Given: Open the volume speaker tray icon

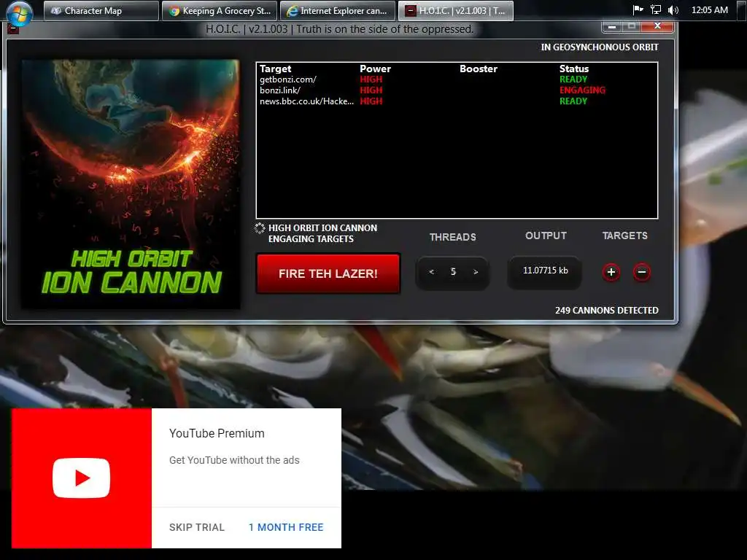Looking at the screenshot, I should click(673, 10).
